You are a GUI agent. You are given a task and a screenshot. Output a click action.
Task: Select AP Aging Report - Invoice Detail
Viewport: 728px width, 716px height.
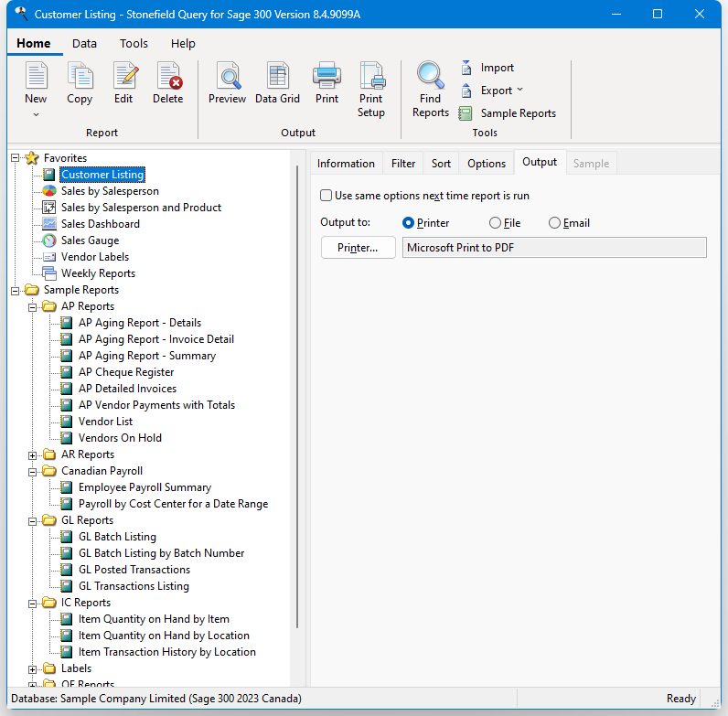pyautogui.click(x=156, y=339)
